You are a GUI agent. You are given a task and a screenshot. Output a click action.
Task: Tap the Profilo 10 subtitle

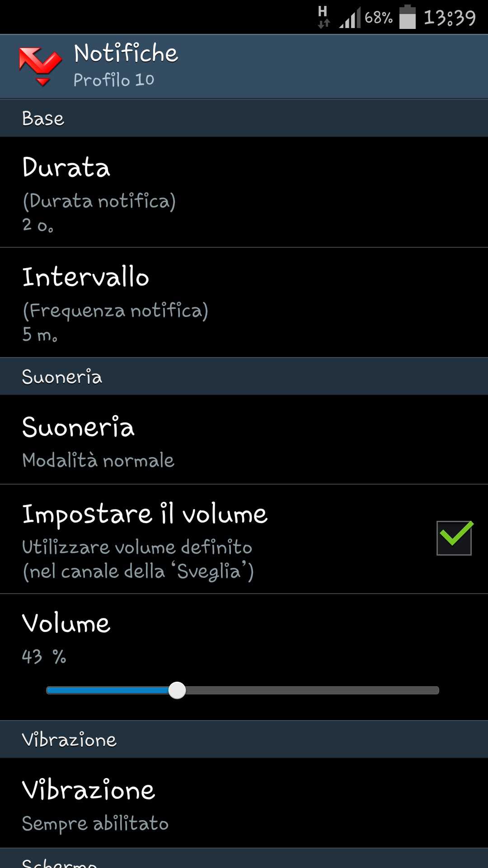tap(114, 80)
